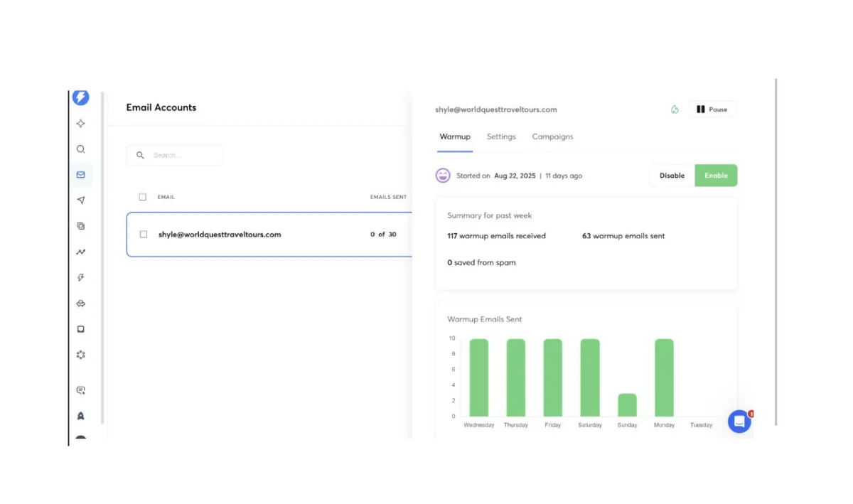This screenshot has height=504, width=853.
Task: Click the account email title in detail panel
Action: click(x=496, y=109)
